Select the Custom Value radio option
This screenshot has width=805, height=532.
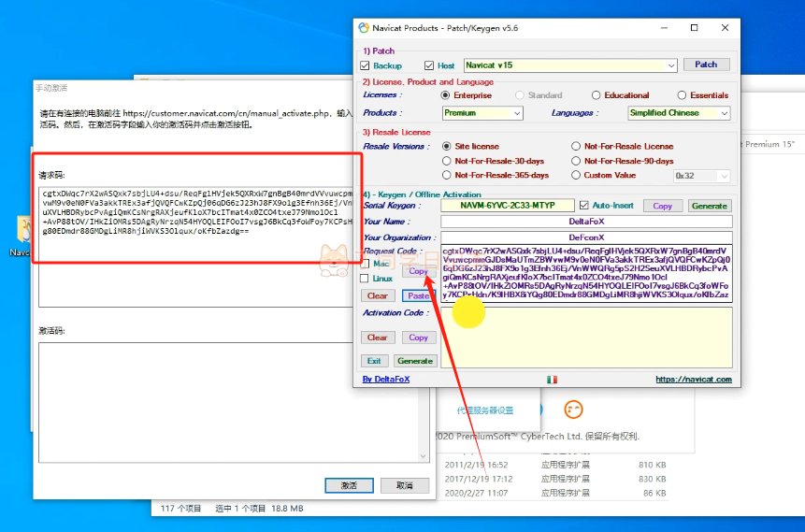pos(576,175)
